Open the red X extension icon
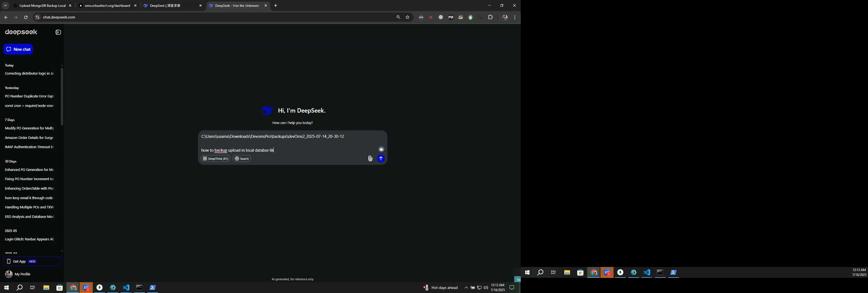868x293 pixels. (431, 17)
